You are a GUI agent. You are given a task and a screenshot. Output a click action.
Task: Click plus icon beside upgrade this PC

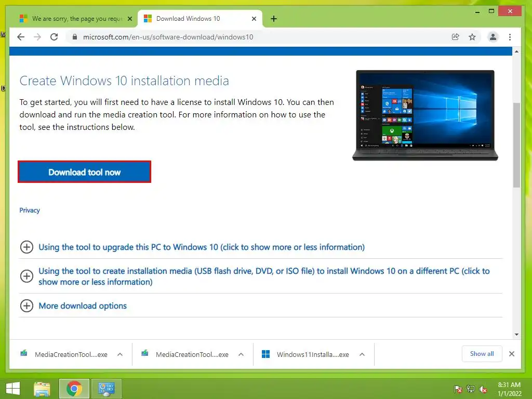(x=26, y=247)
